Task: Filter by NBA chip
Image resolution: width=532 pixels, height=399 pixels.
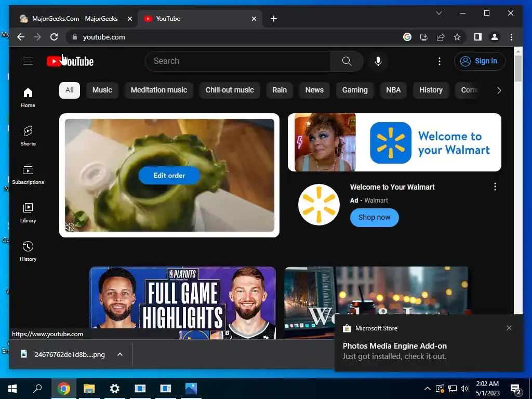Action: click(393, 90)
